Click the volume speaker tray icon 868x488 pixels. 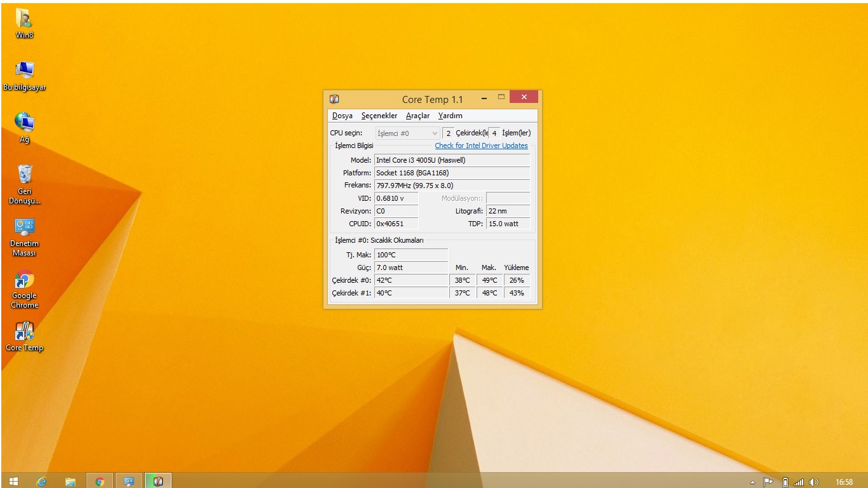[814, 482]
